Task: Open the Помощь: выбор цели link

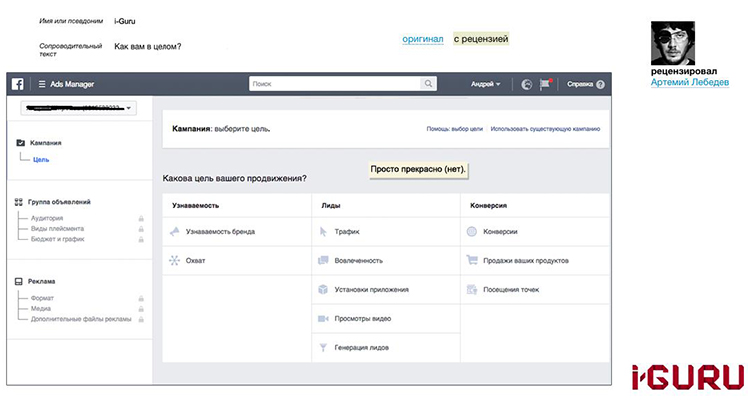Action: pyautogui.click(x=454, y=129)
